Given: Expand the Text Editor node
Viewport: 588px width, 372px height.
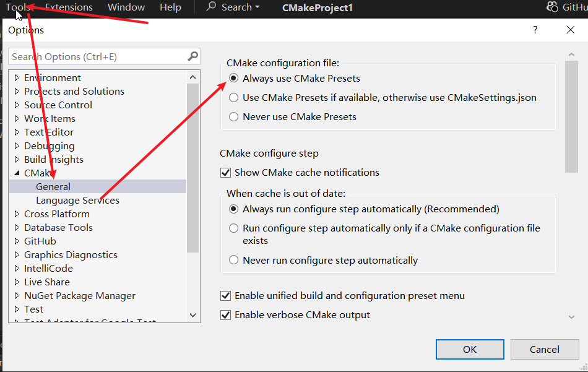Looking at the screenshot, I should coord(17,132).
